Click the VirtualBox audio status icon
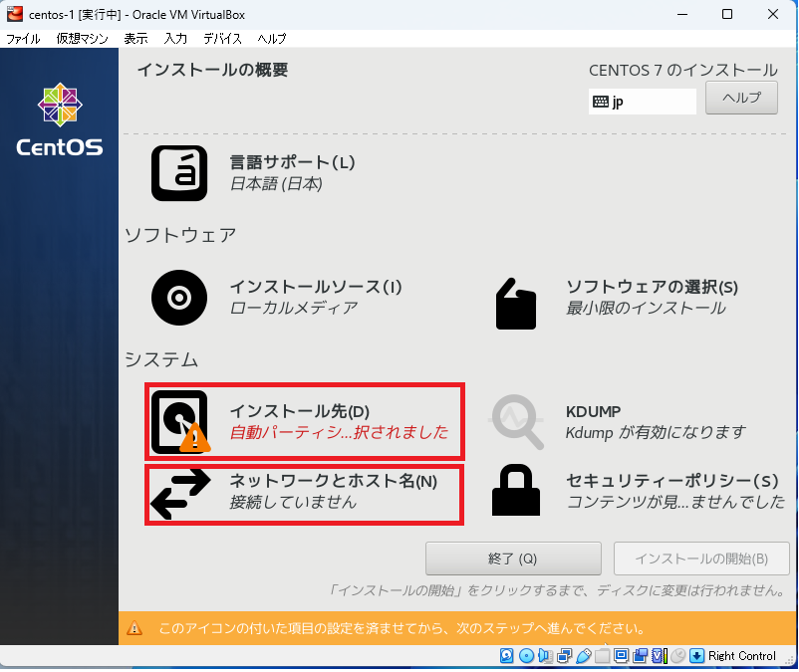 coord(545,656)
